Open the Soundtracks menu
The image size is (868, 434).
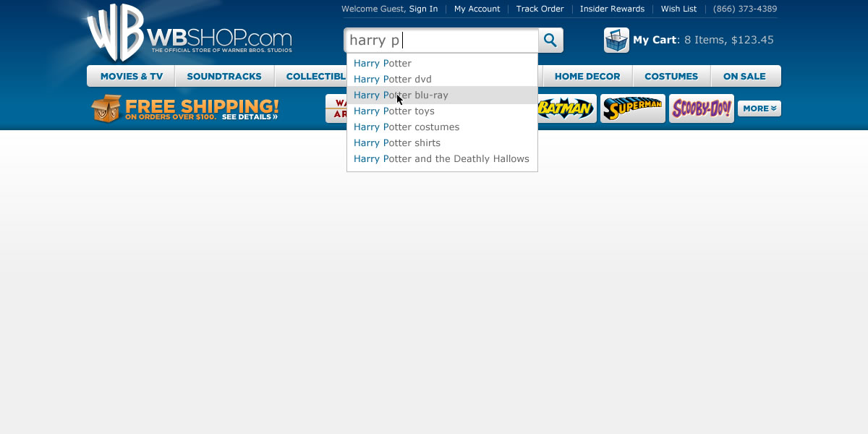[x=224, y=77]
